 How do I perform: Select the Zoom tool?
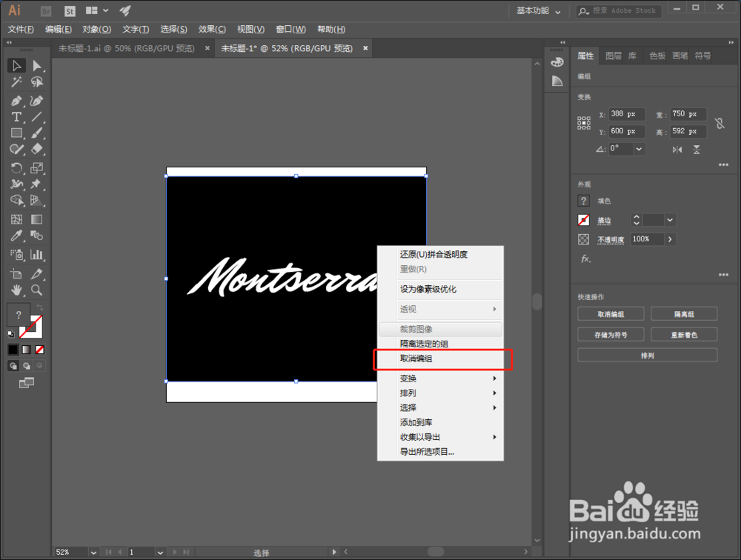point(37,290)
